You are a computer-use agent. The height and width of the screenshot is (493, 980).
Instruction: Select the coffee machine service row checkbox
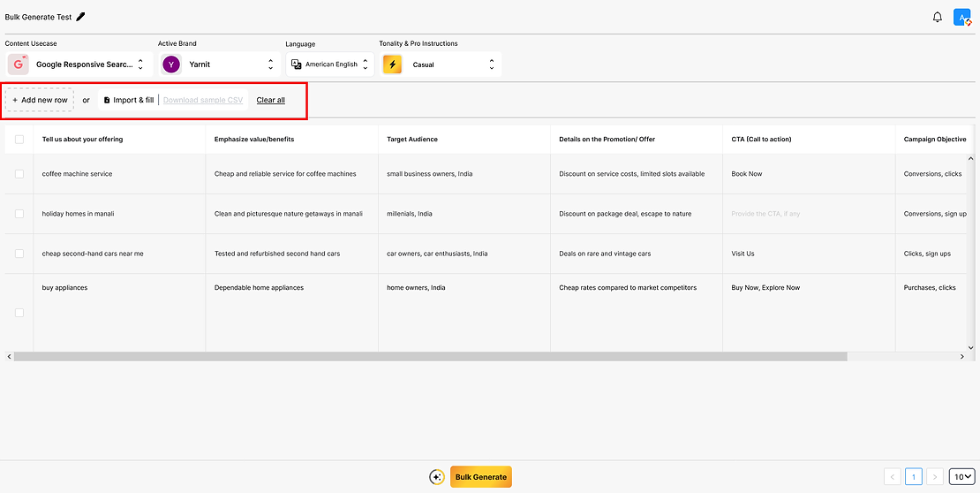click(19, 174)
